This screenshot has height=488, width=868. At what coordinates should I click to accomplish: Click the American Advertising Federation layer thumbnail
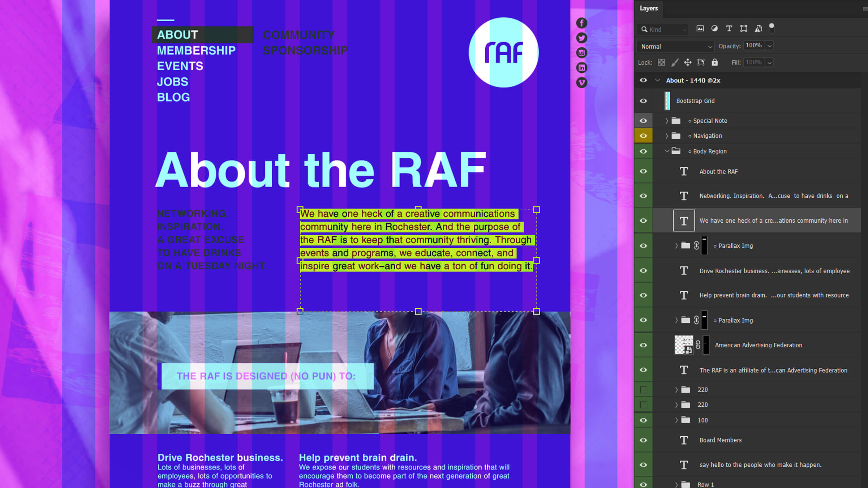pos(684,345)
